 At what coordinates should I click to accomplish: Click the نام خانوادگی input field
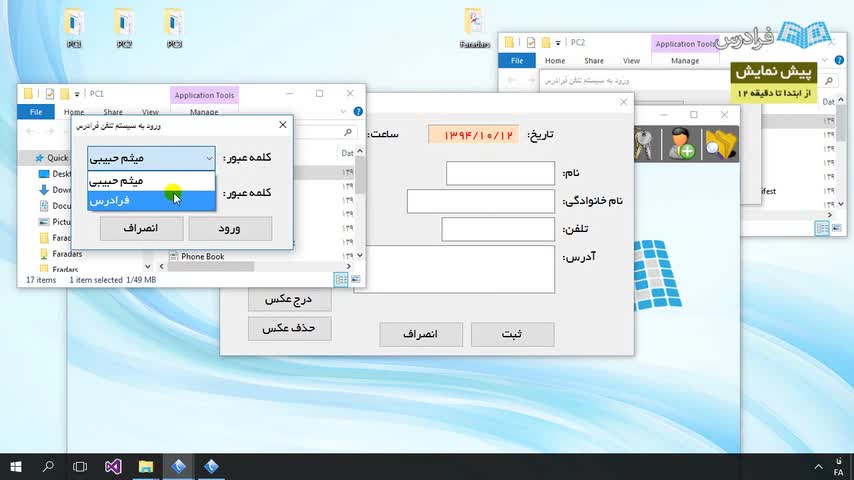click(x=481, y=201)
